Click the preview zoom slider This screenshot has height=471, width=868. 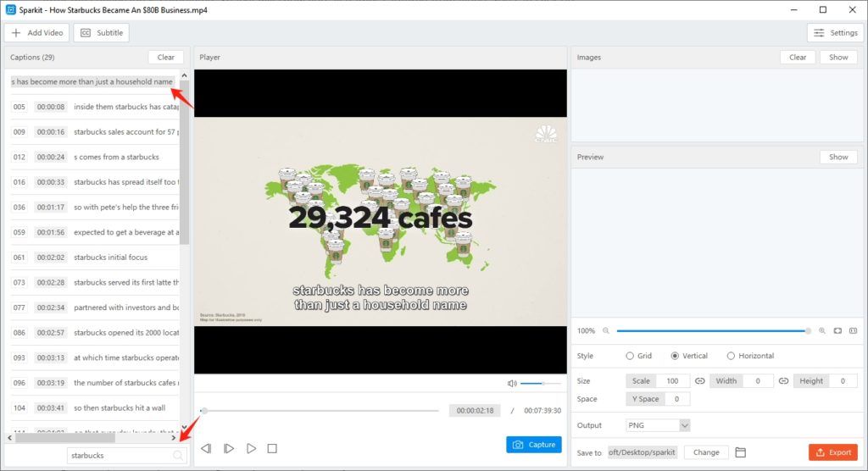coord(714,330)
